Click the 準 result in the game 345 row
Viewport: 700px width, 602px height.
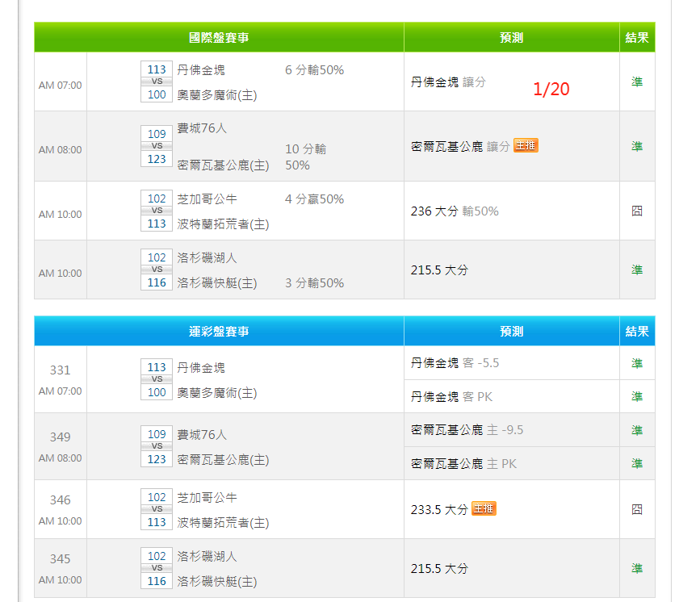click(x=637, y=568)
